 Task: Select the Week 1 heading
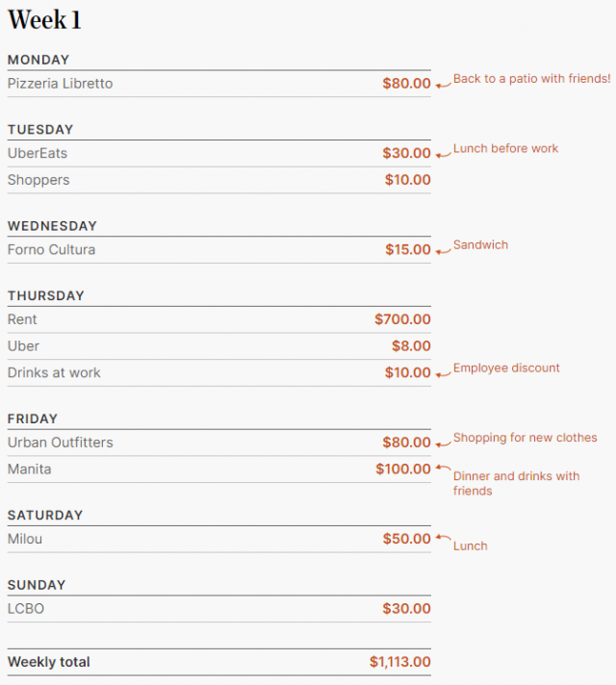pos(44,20)
